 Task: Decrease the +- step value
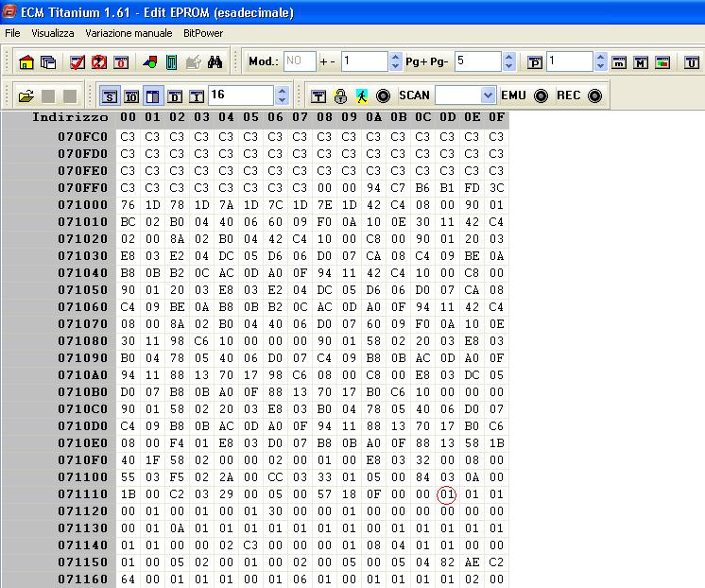click(395, 66)
